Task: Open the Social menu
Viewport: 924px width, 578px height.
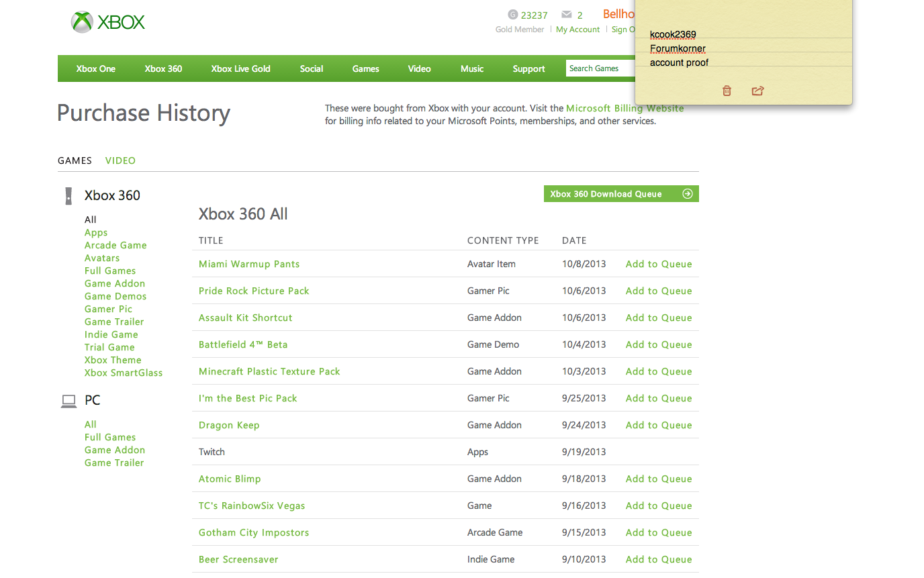Action: point(312,68)
